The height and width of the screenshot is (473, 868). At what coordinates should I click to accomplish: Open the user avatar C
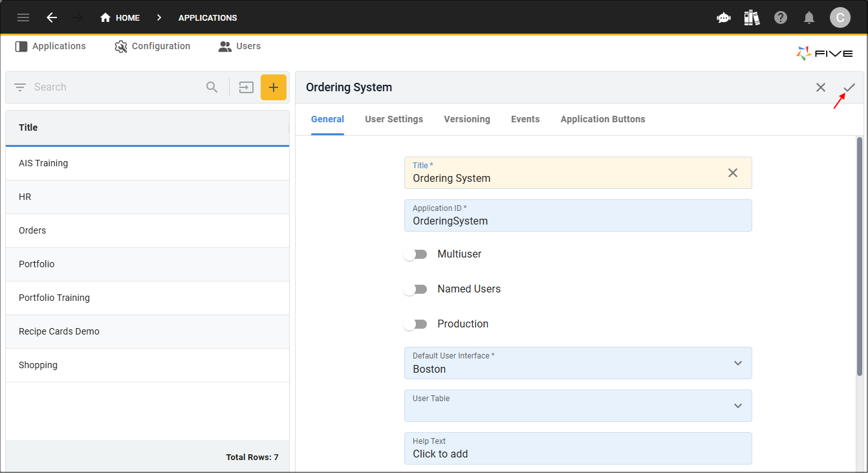[x=840, y=17]
